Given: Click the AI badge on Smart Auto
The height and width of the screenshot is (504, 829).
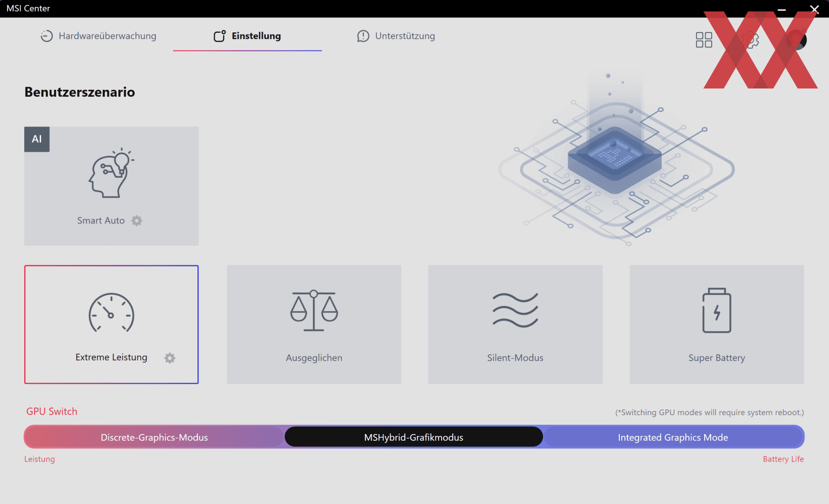Looking at the screenshot, I should (37, 139).
